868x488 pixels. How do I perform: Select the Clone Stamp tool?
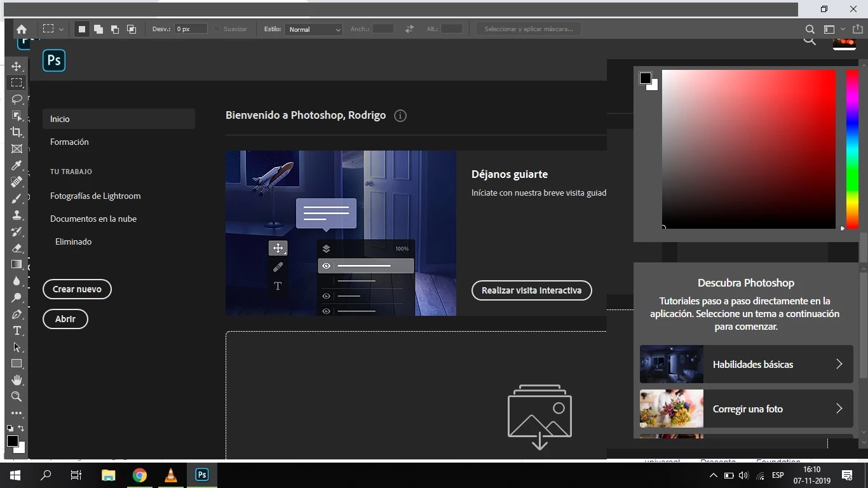coord(17,215)
